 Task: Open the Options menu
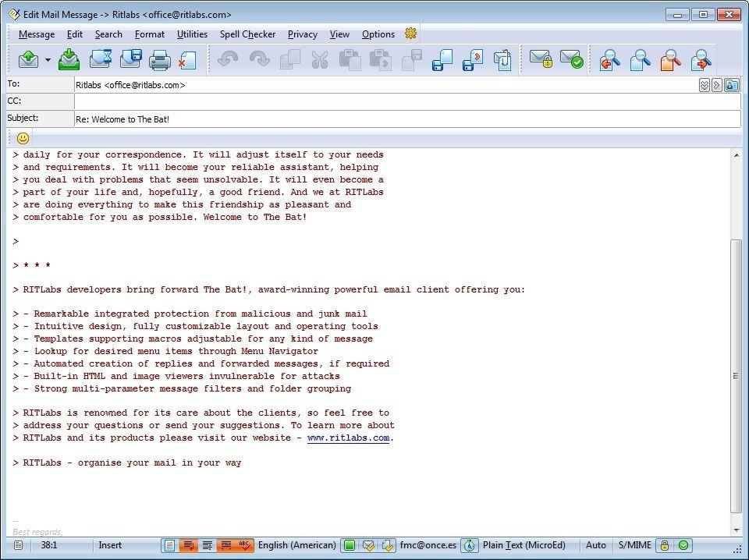pyautogui.click(x=378, y=34)
